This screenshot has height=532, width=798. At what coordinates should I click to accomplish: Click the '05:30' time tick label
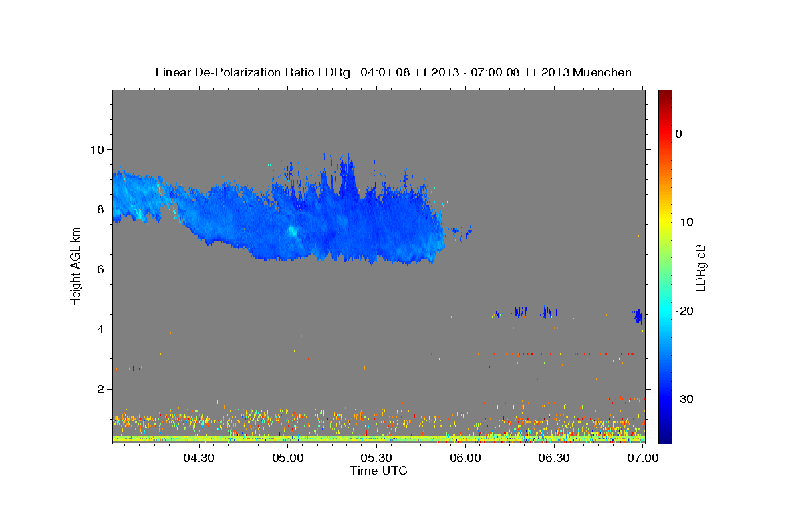(376, 458)
